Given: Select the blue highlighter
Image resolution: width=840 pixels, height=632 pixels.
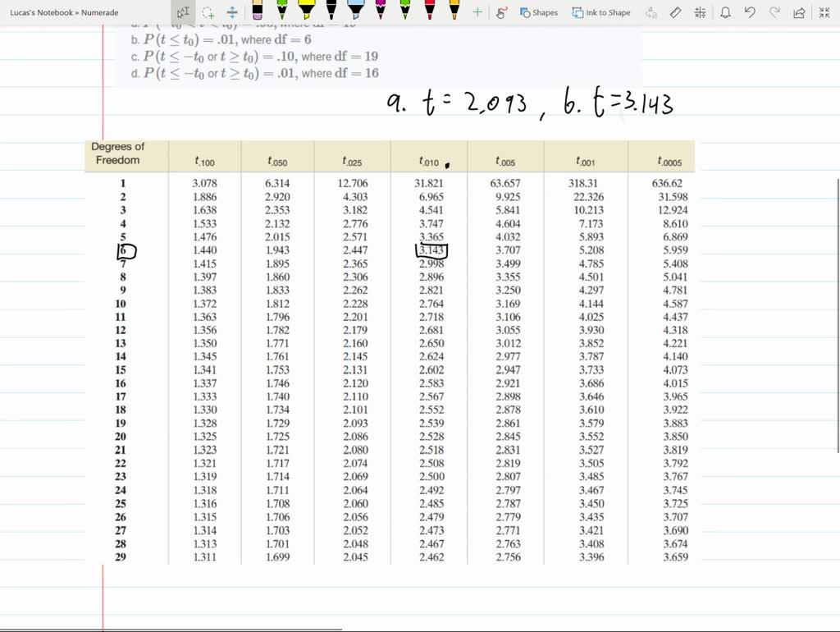Looking at the screenshot, I should 357,11.
